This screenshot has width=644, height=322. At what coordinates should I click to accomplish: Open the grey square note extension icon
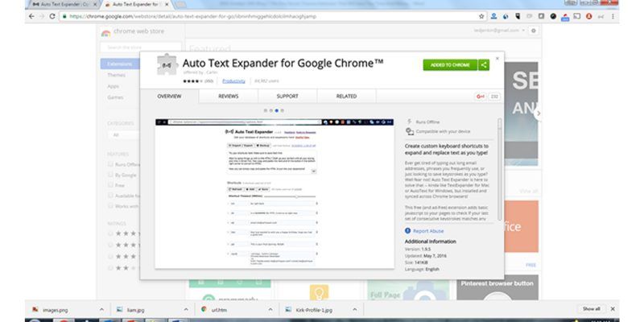pos(541,16)
